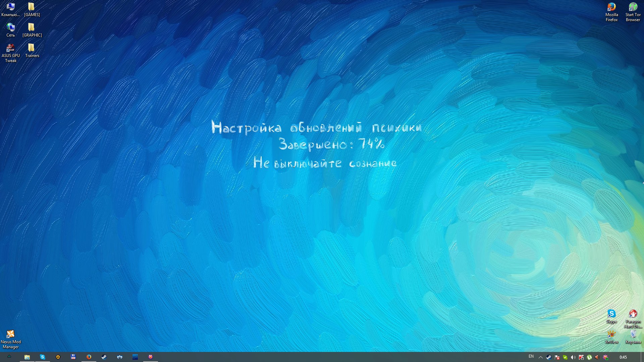Open File Explorer from the taskbar
This screenshot has width=644, height=362.
[x=27, y=357]
